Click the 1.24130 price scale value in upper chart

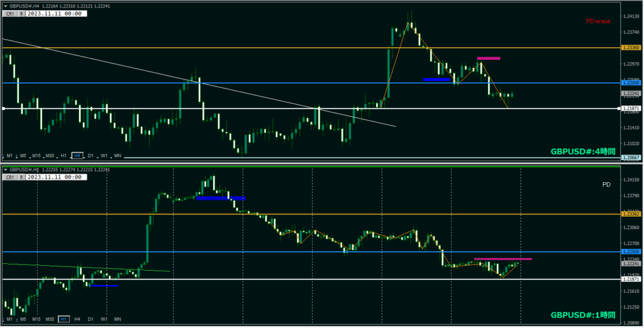(x=631, y=16)
